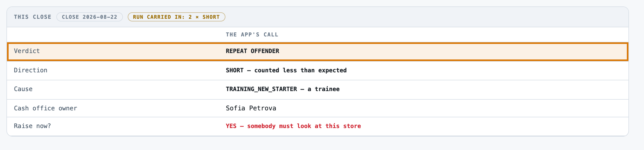This screenshot has width=644, height=150.
Task: Click the word 'trainee' in the Cause value
Action: click(x=327, y=89)
